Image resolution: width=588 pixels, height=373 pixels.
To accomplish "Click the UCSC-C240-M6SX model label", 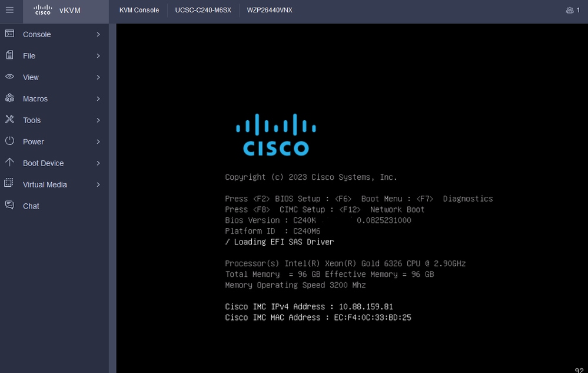I will [203, 10].
